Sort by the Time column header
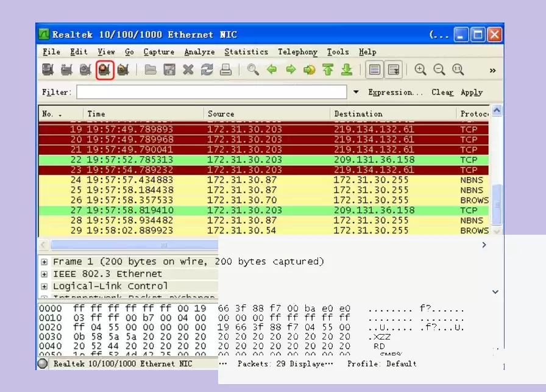 pos(143,114)
